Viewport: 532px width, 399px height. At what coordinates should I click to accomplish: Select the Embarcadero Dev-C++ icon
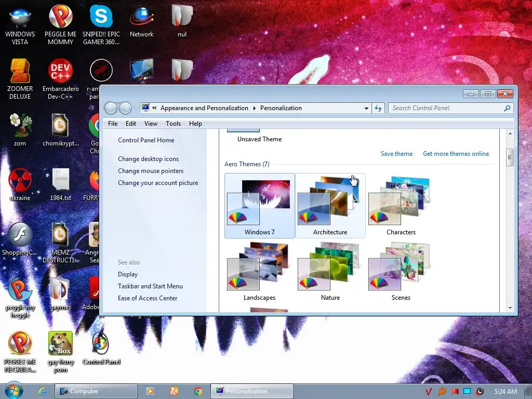[60, 79]
